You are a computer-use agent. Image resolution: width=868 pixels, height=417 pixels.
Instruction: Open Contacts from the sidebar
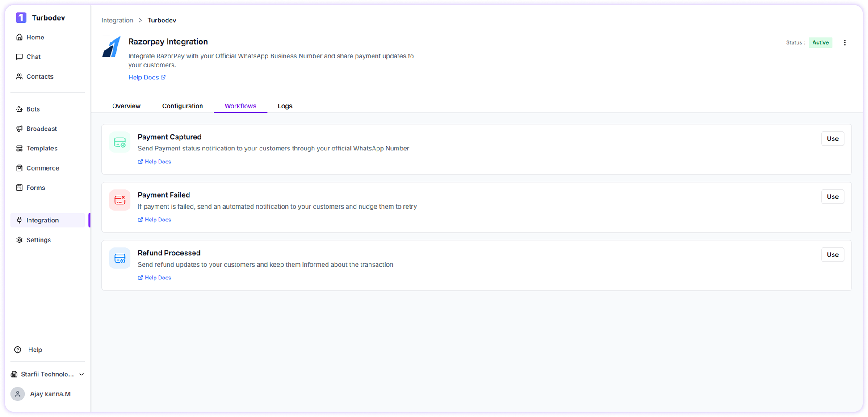19,76
